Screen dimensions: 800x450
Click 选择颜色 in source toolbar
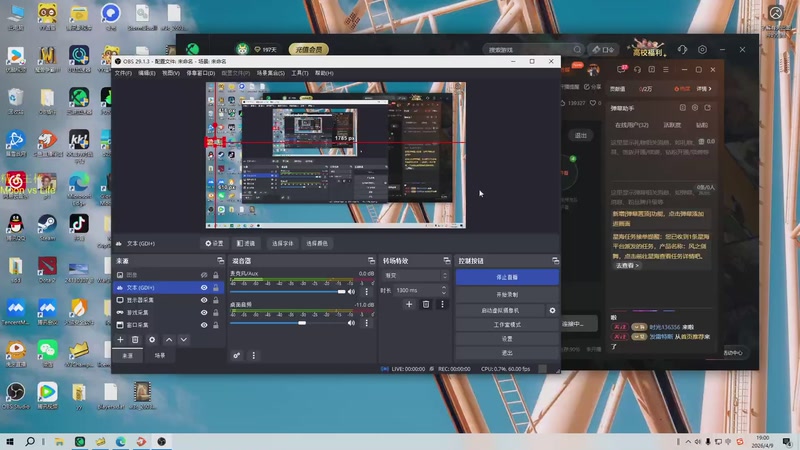pyautogui.click(x=317, y=243)
